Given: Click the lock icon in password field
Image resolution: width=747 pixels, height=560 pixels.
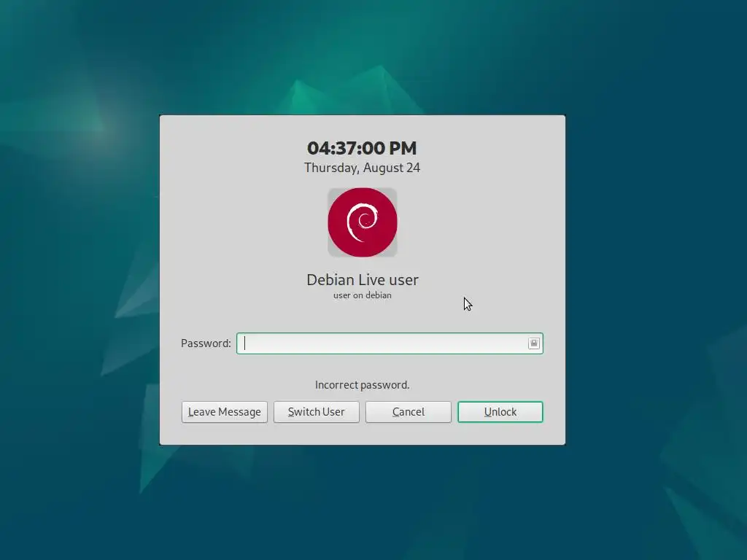Looking at the screenshot, I should (x=533, y=343).
